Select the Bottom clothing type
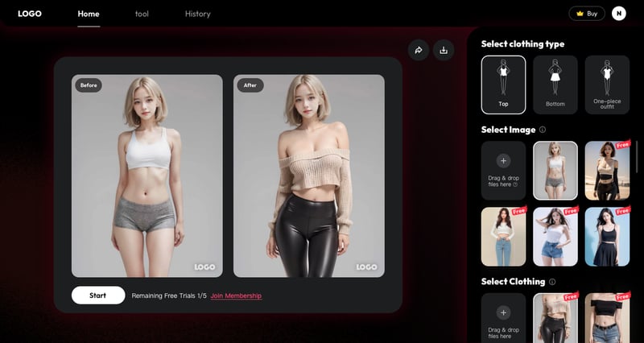Screen dimensions: 644x343 pos(555,85)
